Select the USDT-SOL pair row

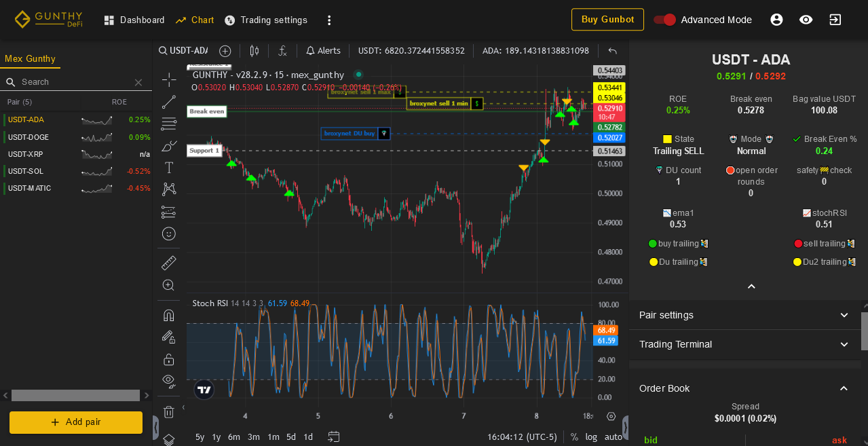point(76,171)
